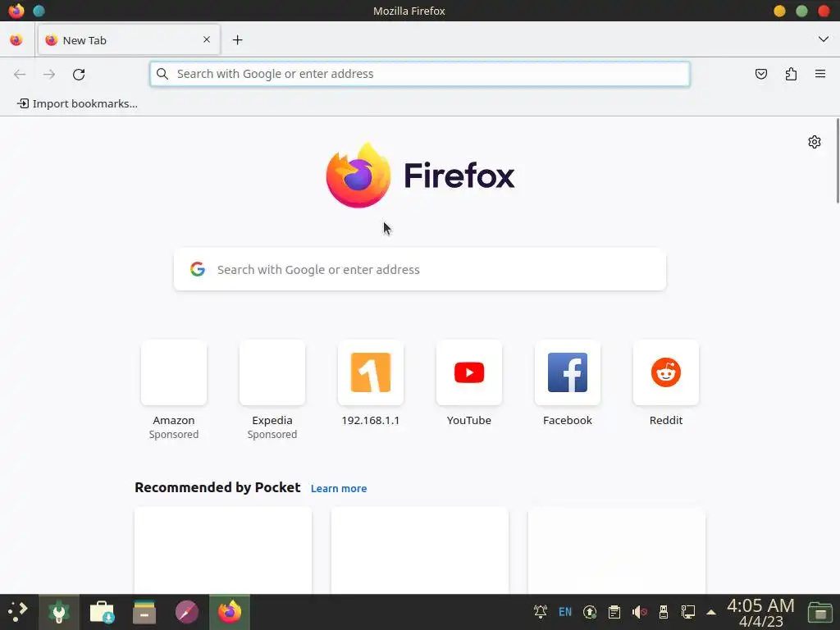Open new tab with plus button
The height and width of the screenshot is (630, 840).
click(x=237, y=39)
